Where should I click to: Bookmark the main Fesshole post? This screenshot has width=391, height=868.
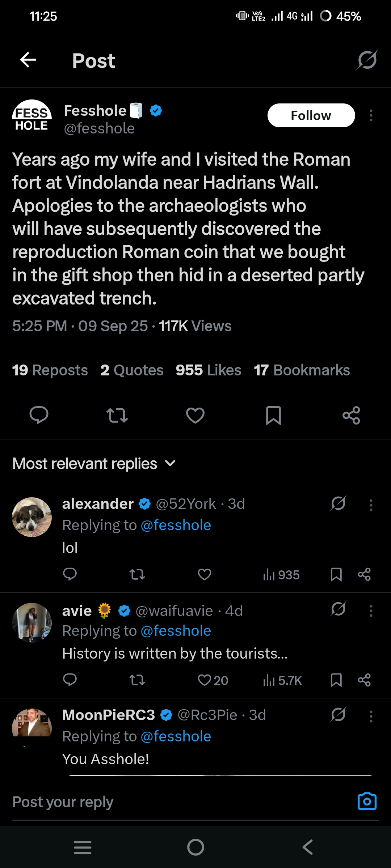point(273,415)
